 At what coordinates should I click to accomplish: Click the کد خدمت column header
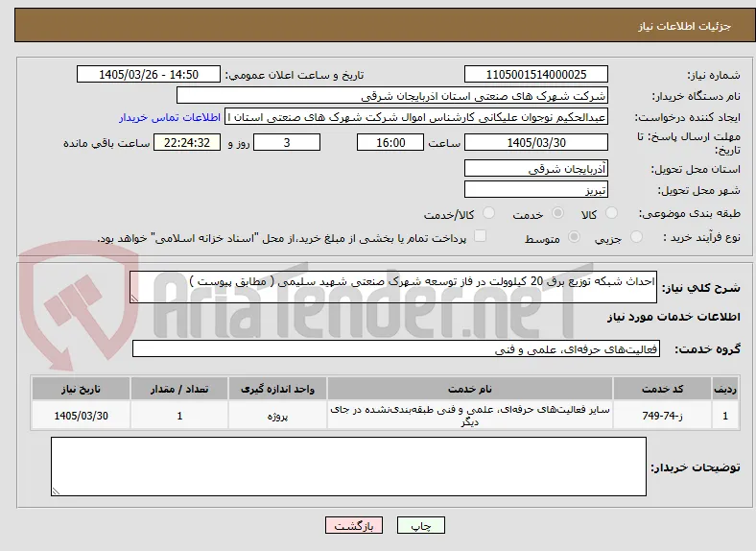tap(663, 389)
